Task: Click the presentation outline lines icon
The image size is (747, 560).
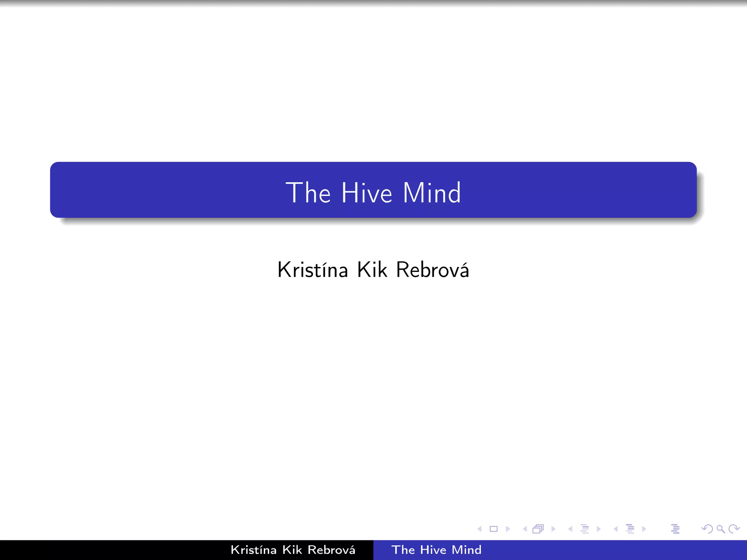Action: coord(675,529)
